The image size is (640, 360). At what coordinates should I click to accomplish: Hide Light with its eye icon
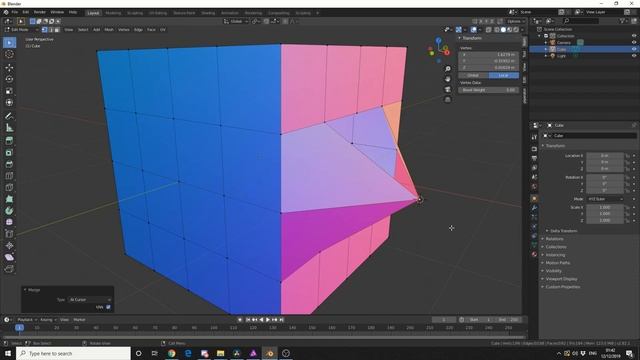pyautogui.click(x=634, y=56)
